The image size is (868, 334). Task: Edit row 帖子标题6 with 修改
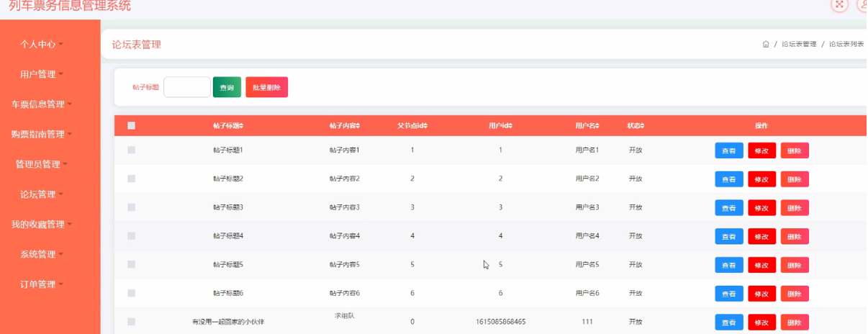(x=762, y=294)
